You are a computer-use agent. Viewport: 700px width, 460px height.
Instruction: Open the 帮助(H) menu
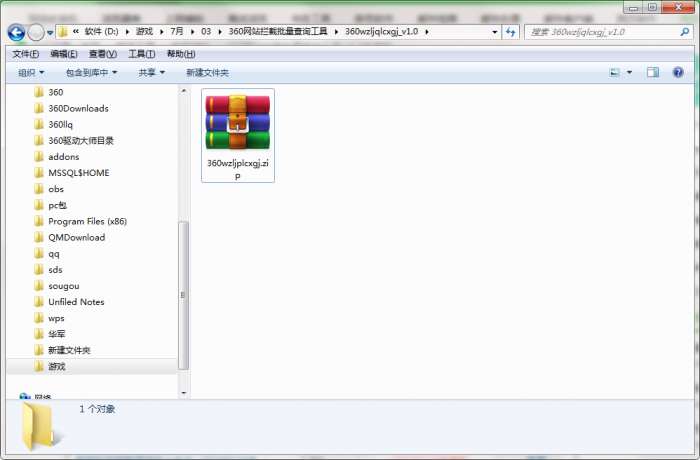point(181,54)
